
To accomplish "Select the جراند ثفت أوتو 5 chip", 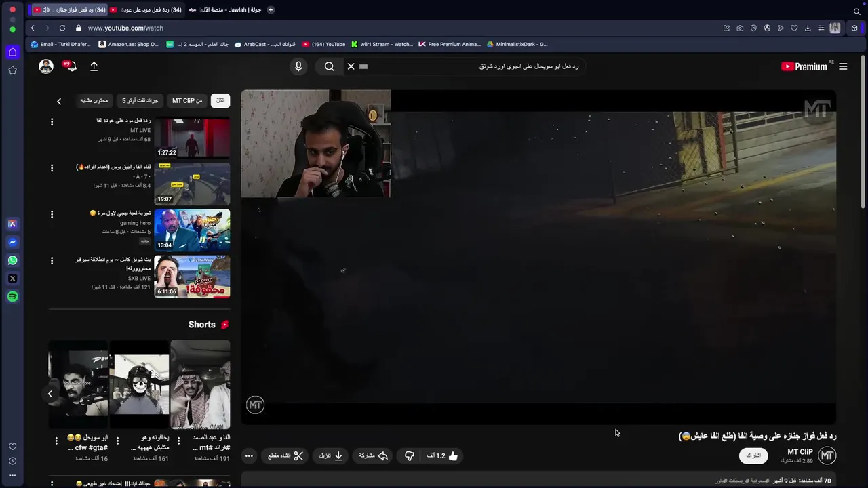I will click(140, 100).
